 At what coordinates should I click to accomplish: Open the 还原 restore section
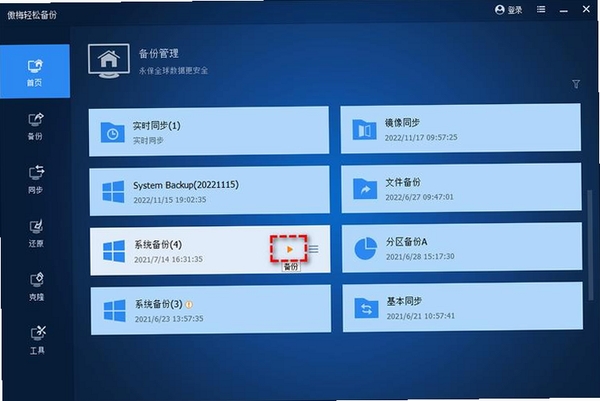(36, 233)
